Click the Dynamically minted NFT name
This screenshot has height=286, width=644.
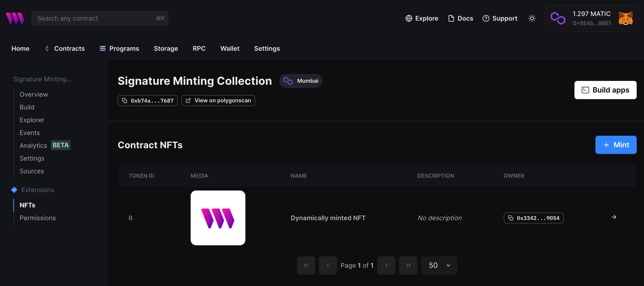pyautogui.click(x=328, y=218)
